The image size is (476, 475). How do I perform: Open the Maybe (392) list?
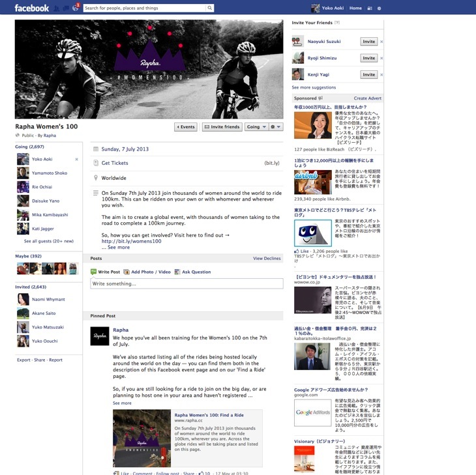pyautogui.click(x=29, y=256)
